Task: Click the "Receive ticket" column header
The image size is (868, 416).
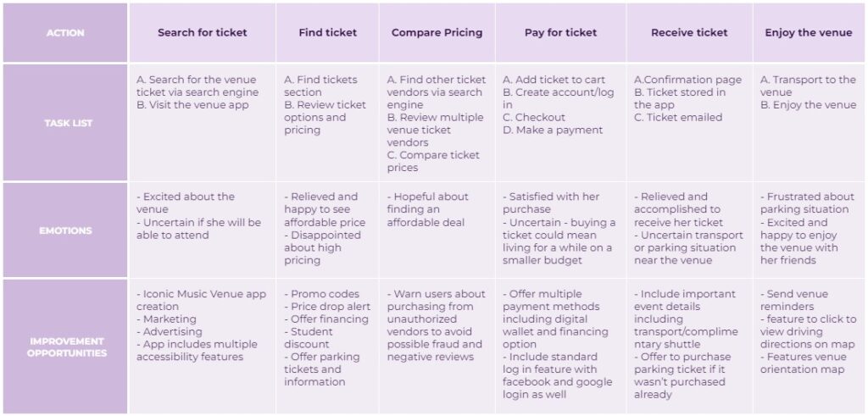Action: coord(688,33)
